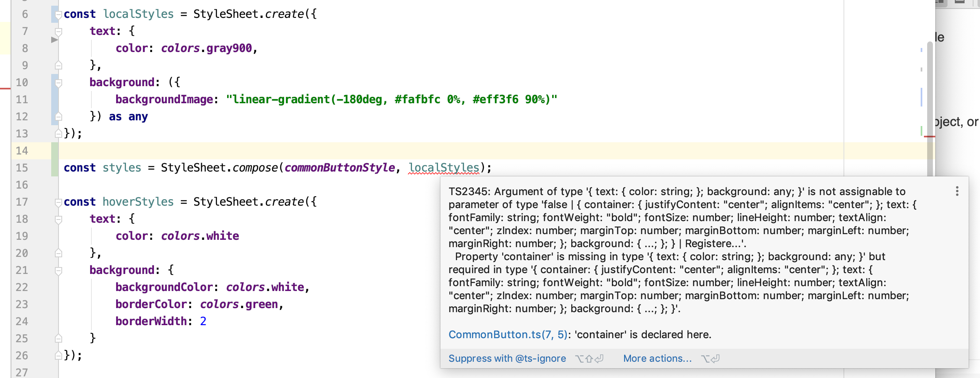
Task: Open More actions in the error popup
Action: (x=657, y=358)
